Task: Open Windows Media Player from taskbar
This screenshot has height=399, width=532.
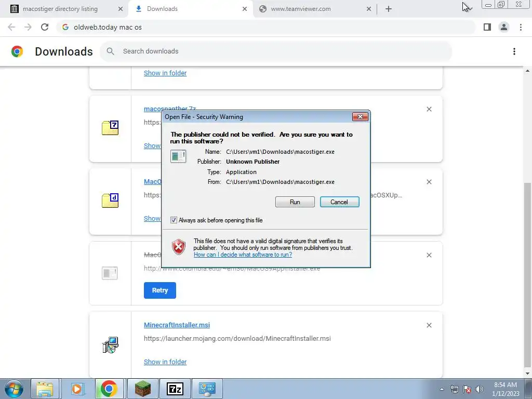Action: 77,389
